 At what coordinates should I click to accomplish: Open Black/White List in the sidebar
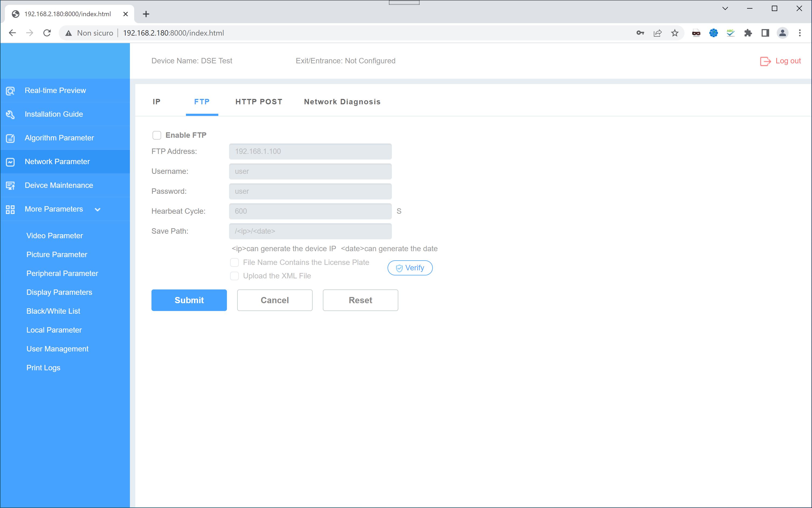(53, 311)
